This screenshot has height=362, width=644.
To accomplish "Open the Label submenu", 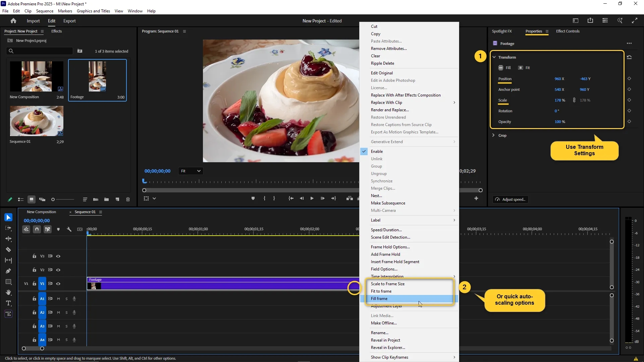I will (x=409, y=220).
